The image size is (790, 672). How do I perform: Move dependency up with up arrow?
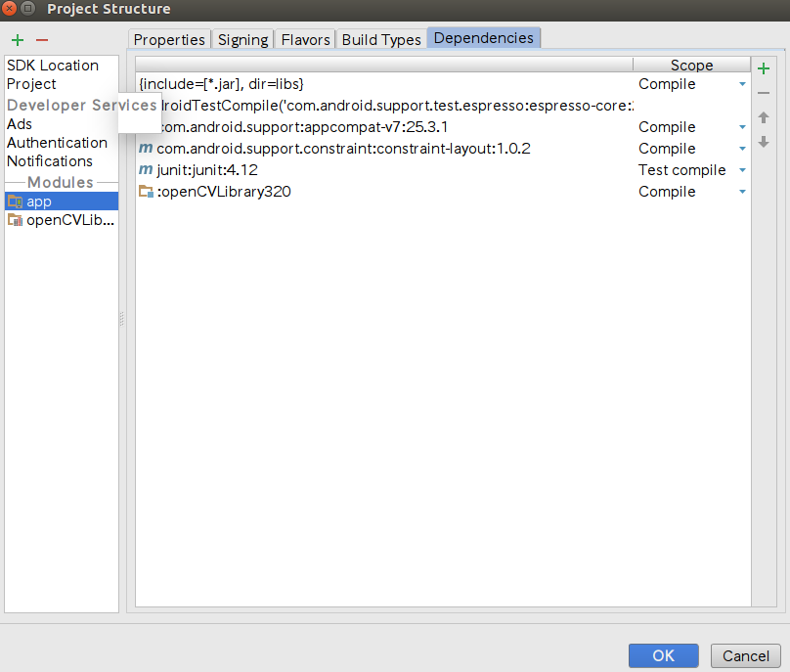click(x=764, y=117)
